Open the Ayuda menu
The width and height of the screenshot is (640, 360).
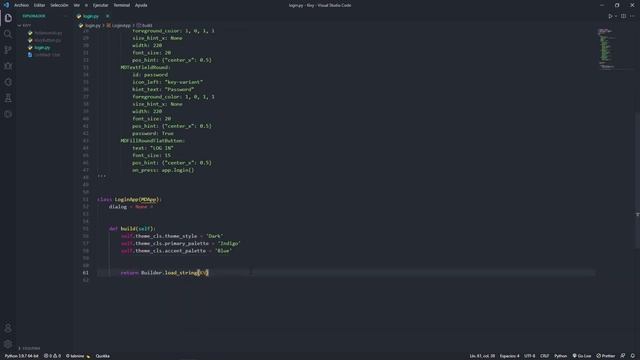coord(141,5)
